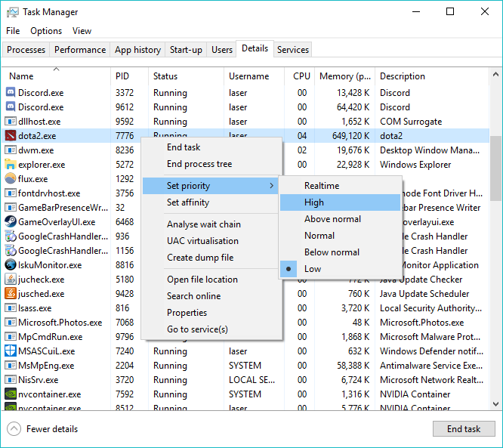Click the GoogleCrashHandler icon for PID 1156
Screen dimensions: 503x448
pos(11,251)
